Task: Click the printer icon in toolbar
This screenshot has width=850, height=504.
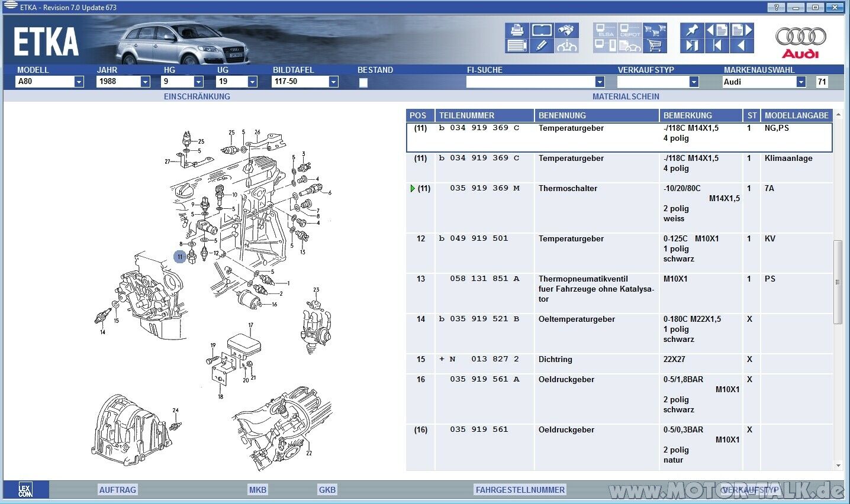Action: point(517,30)
